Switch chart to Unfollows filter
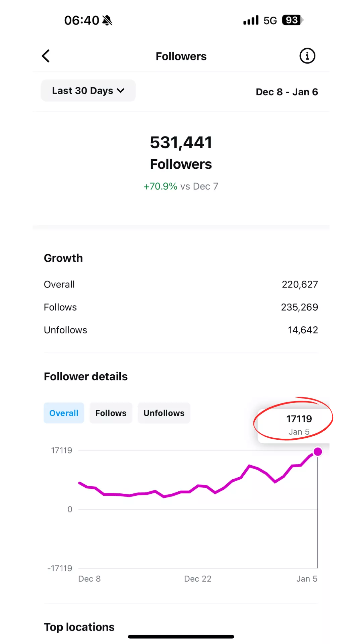Viewport: 362px width, 644px height. click(x=164, y=413)
